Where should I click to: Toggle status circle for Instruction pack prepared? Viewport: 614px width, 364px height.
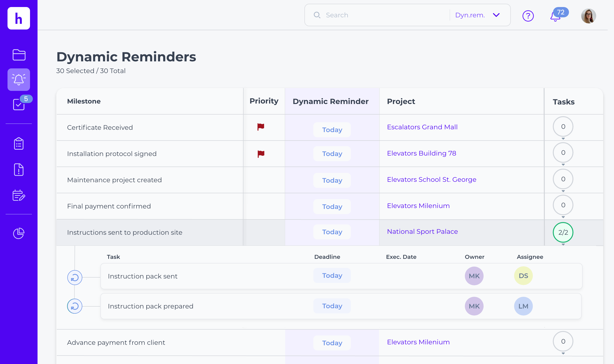click(x=75, y=306)
